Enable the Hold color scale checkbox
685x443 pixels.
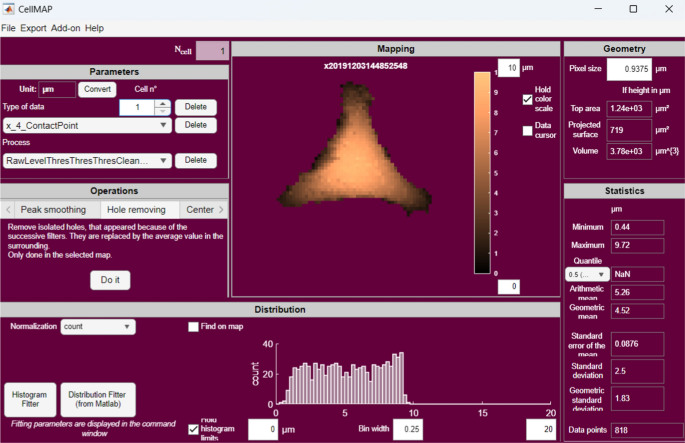(x=527, y=99)
